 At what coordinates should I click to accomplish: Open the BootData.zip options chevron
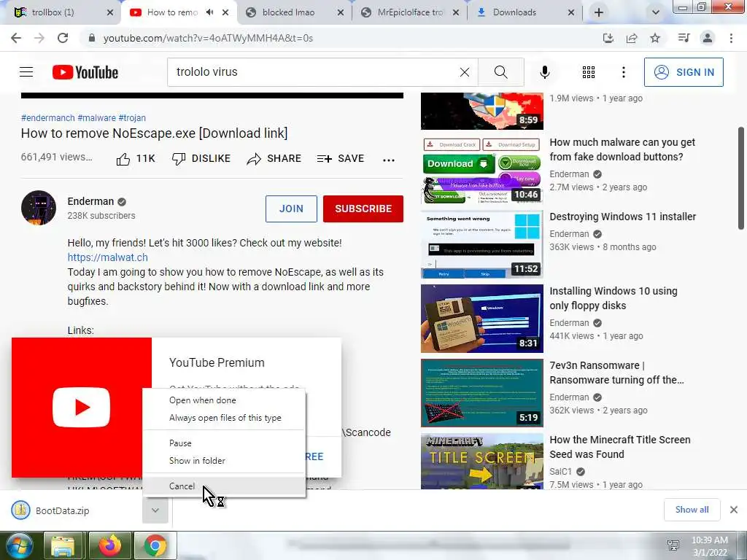pos(155,510)
